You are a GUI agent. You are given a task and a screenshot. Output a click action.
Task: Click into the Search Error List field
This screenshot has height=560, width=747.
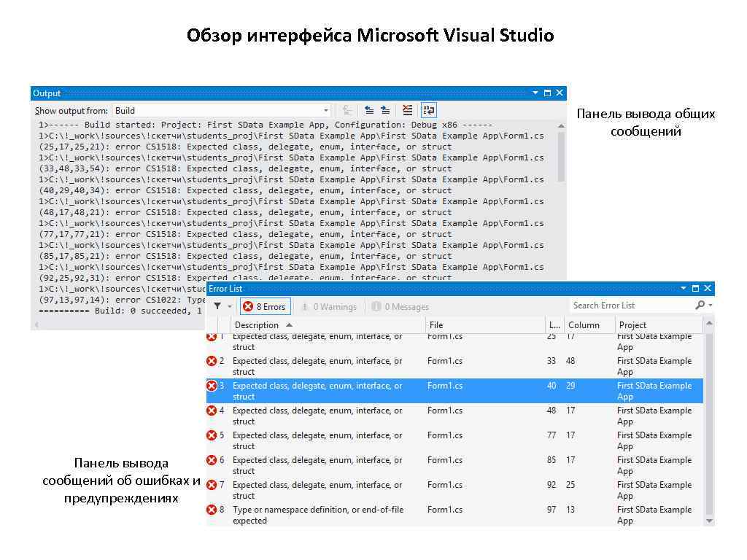click(x=630, y=306)
